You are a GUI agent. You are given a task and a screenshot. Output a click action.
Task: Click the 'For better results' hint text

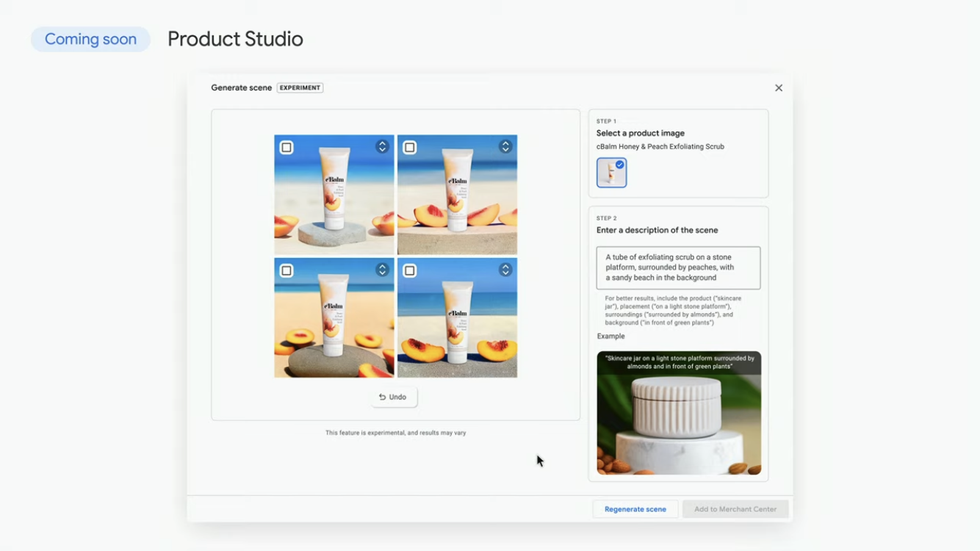(x=674, y=311)
